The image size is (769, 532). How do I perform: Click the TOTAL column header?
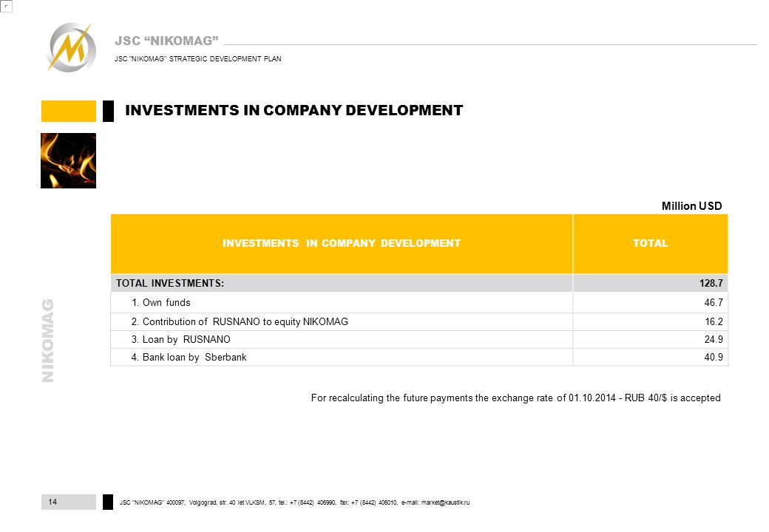tap(650, 244)
